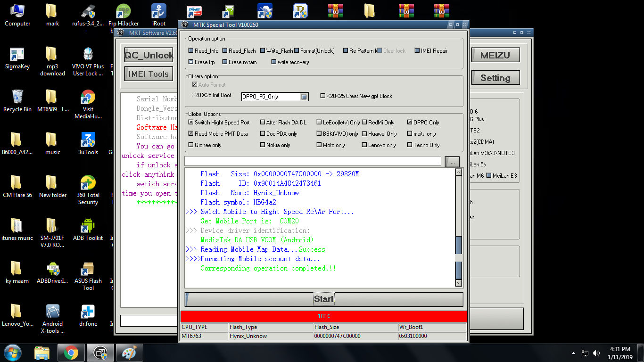Launch the 3uTools desktop shortcut

tap(88, 144)
